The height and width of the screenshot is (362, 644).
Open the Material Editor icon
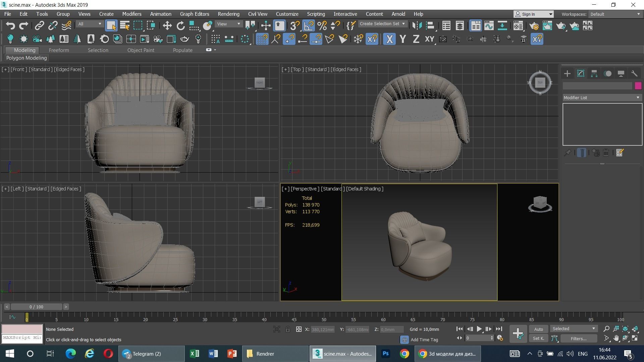518,26
